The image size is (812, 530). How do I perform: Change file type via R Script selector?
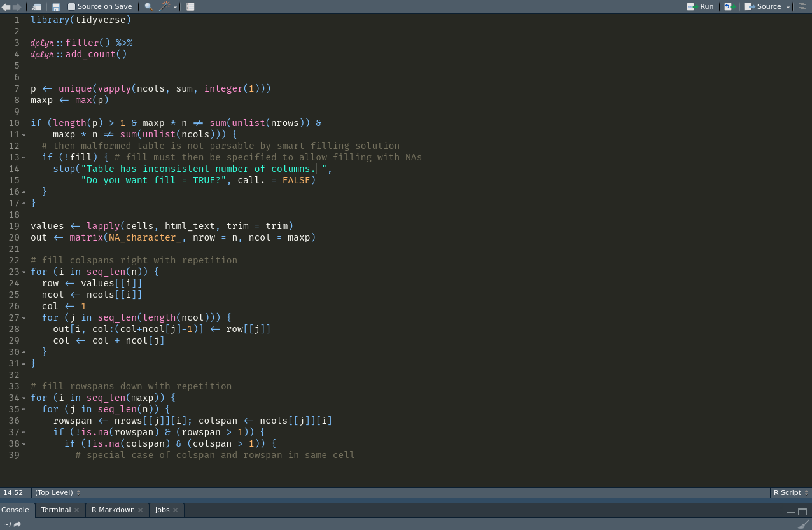tap(791, 492)
